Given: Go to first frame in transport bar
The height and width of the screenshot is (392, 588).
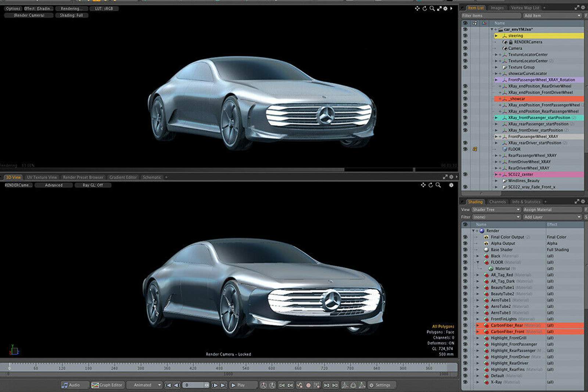Looking at the screenshot, I should coord(168,385).
